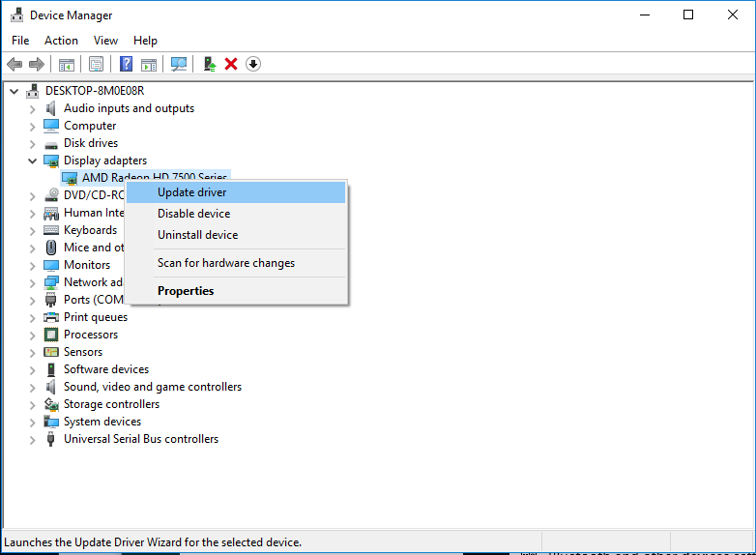Image resolution: width=756 pixels, height=555 pixels.
Task: Expand the Keyboards chevron
Action: pyautogui.click(x=32, y=231)
